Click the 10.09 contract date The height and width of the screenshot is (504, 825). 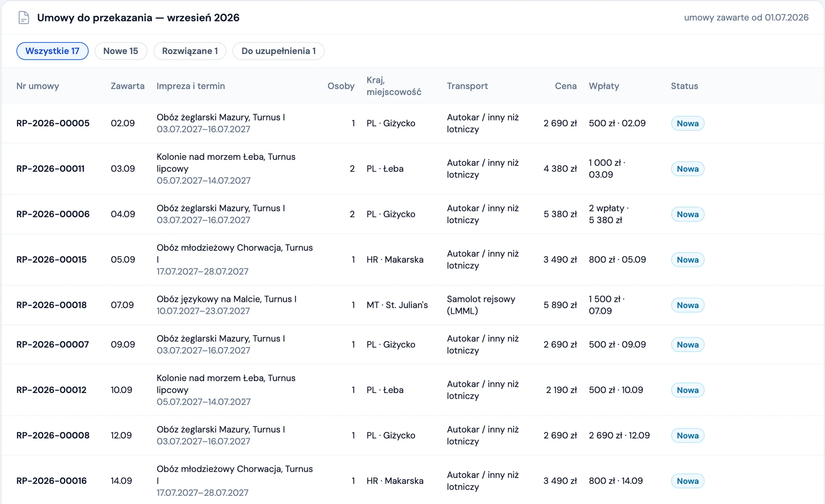(x=121, y=390)
